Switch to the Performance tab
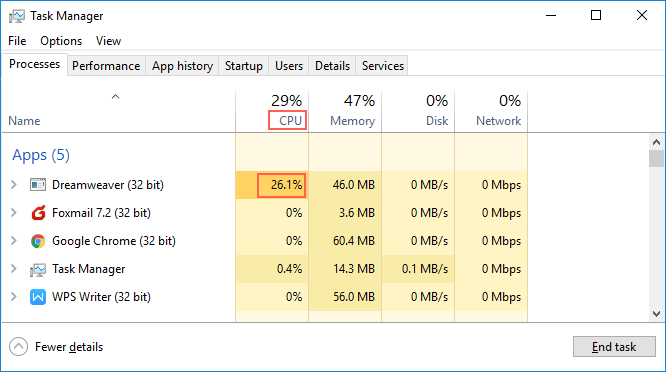The width and height of the screenshot is (666, 372). (x=106, y=66)
